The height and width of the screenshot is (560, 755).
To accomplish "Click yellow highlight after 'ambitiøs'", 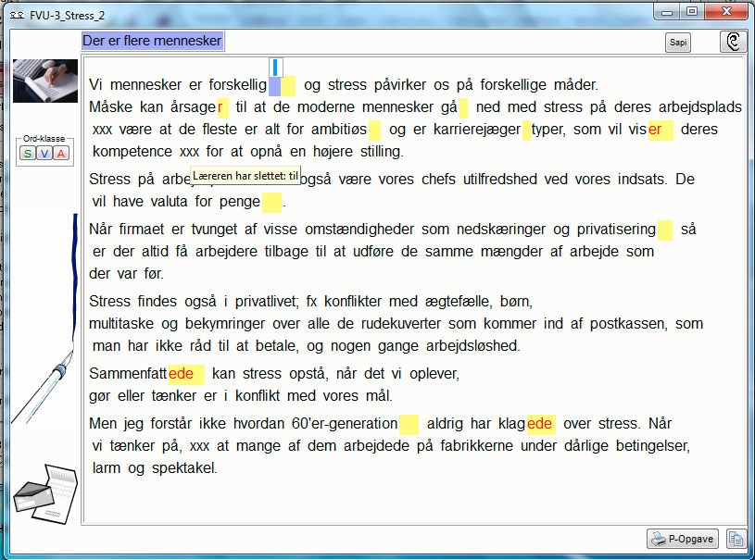I will click(374, 130).
